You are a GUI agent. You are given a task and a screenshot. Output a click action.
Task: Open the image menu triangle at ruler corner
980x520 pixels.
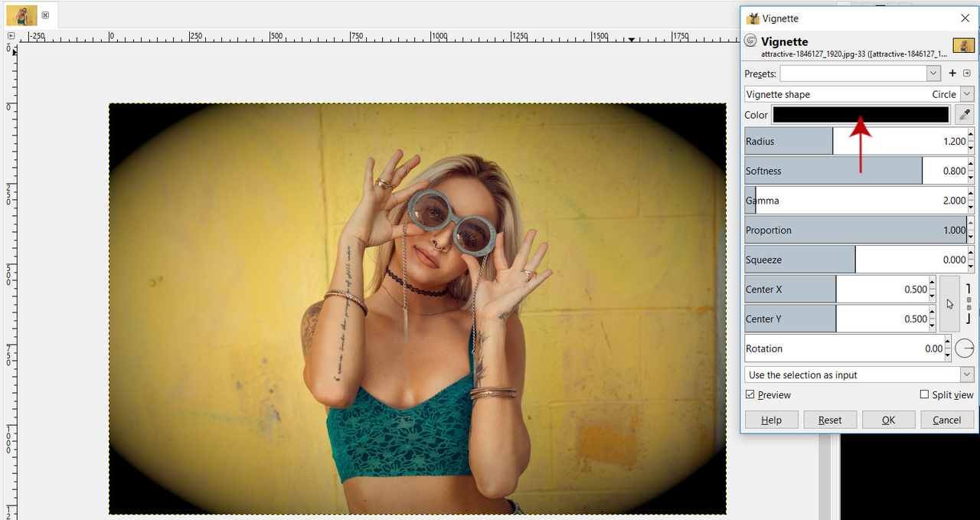11,36
